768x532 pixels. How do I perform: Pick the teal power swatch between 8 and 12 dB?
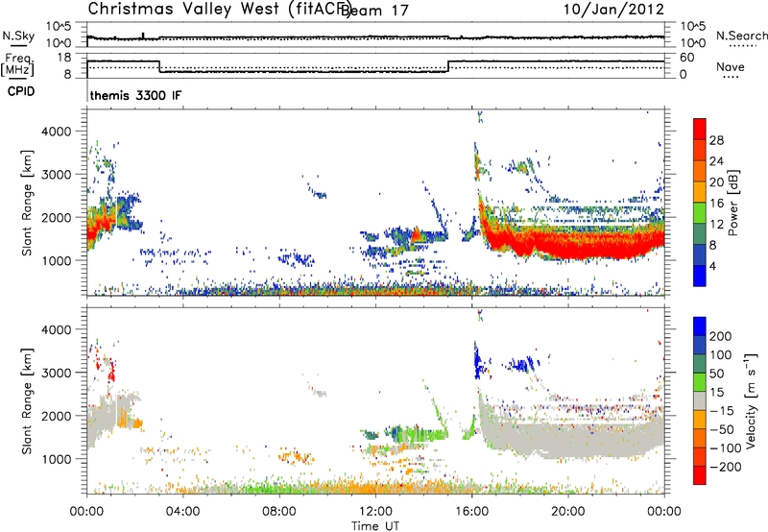[x=700, y=234]
